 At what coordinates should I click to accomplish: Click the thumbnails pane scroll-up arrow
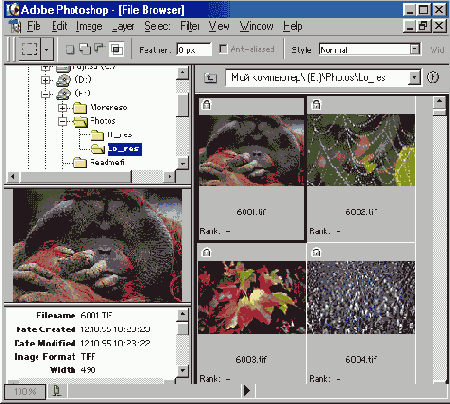click(x=439, y=101)
